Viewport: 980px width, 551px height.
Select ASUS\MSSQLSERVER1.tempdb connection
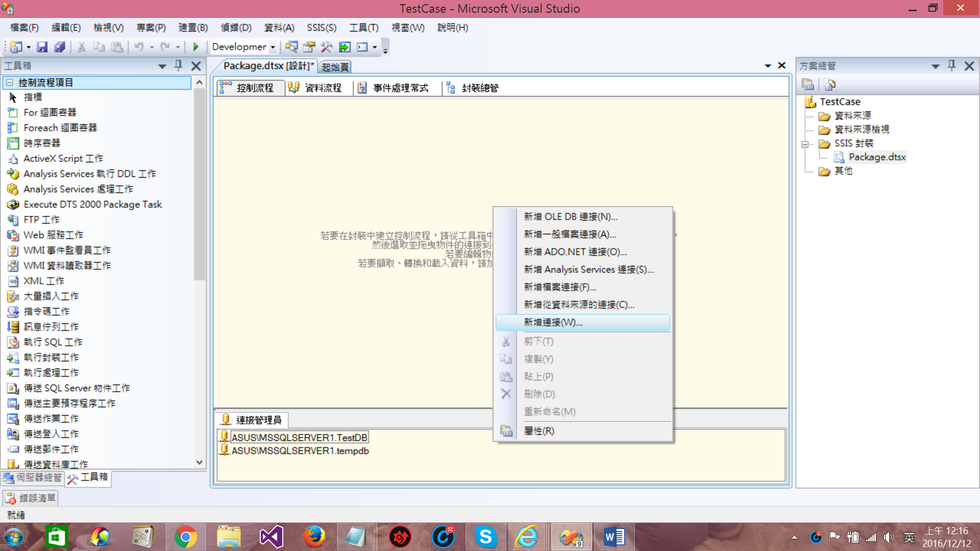pos(295,451)
